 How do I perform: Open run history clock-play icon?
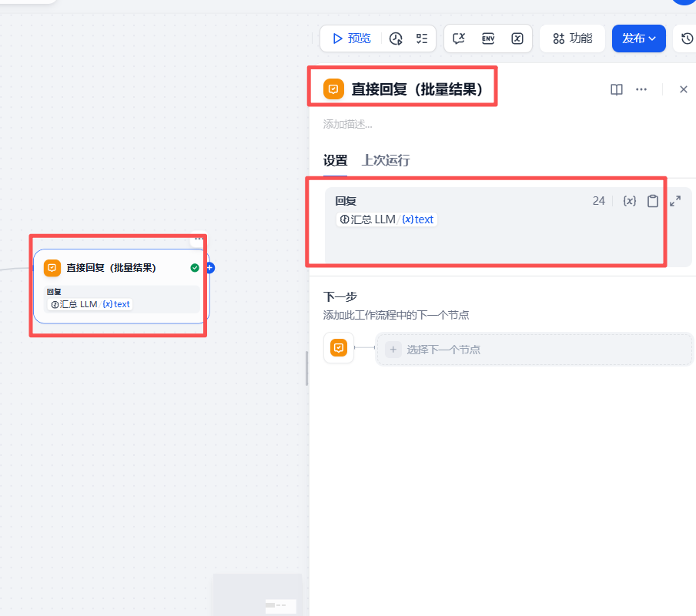pyautogui.click(x=396, y=38)
